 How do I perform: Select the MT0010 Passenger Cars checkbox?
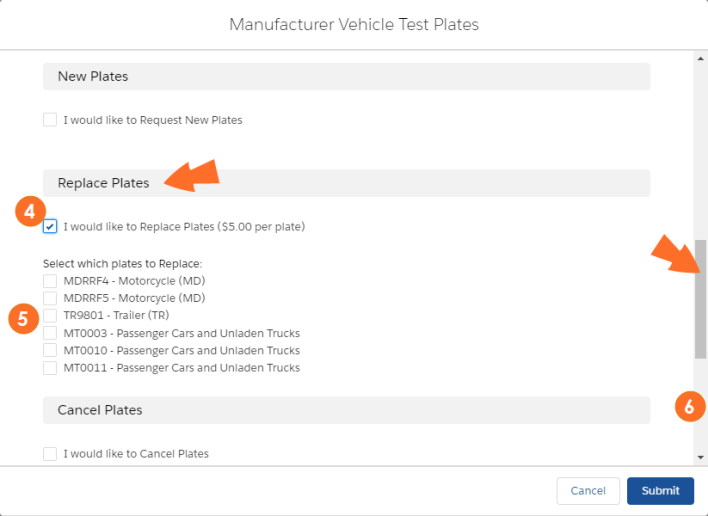[x=50, y=350]
